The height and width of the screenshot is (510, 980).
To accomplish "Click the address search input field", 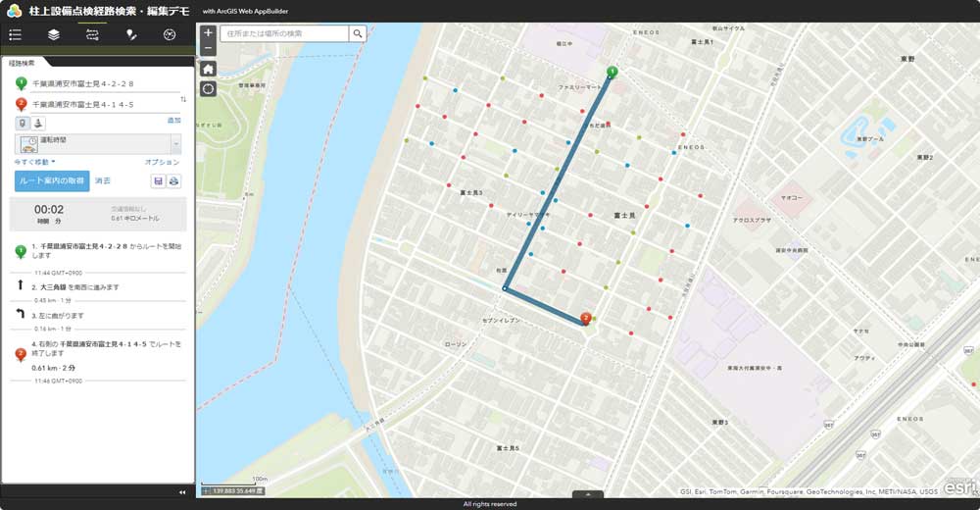I will pyautogui.click(x=284, y=33).
